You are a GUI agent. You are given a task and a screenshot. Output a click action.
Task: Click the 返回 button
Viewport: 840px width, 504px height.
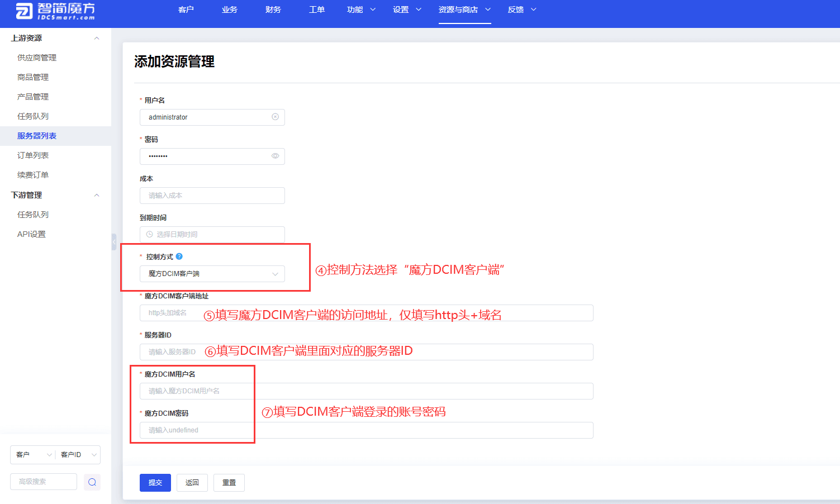pyautogui.click(x=192, y=483)
